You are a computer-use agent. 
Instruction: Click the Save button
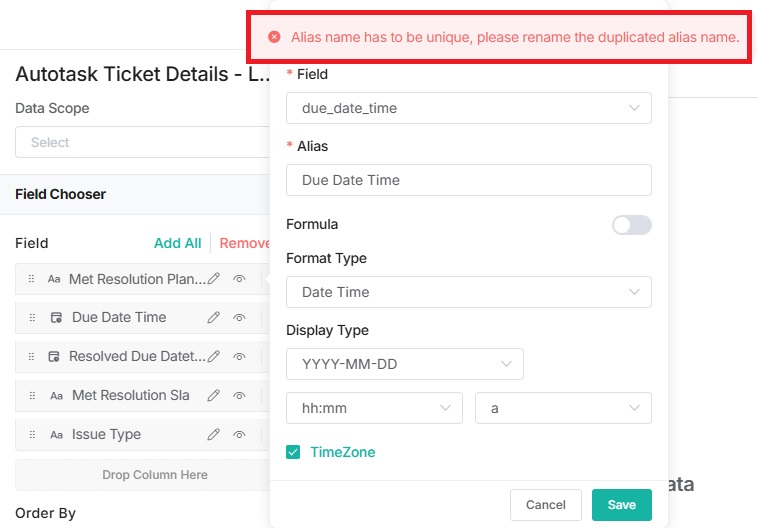(x=621, y=505)
